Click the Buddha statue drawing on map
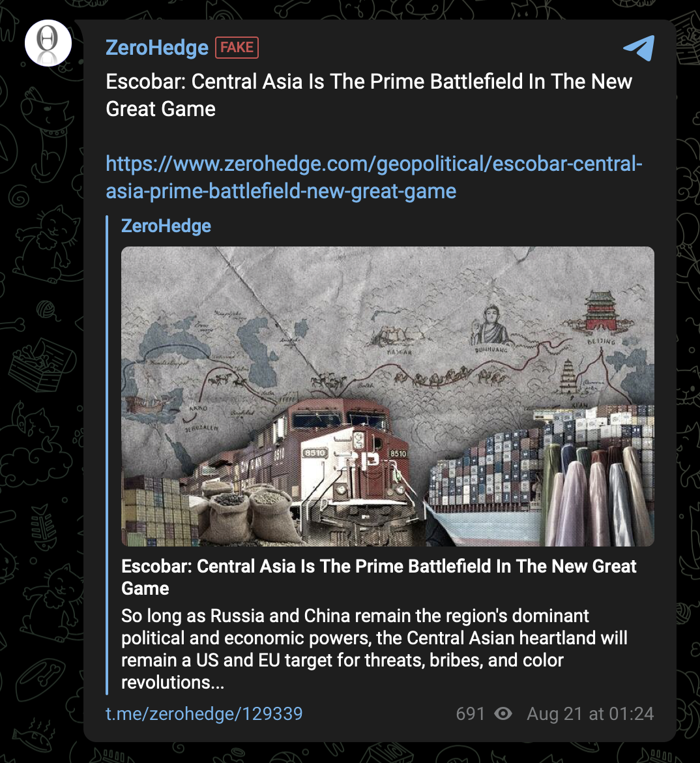700x763 pixels. [492, 325]
